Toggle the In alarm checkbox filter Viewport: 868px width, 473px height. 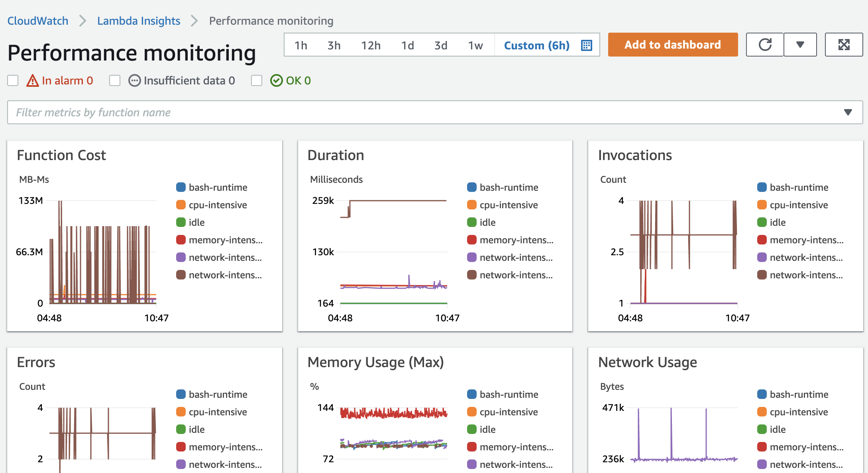13,80
